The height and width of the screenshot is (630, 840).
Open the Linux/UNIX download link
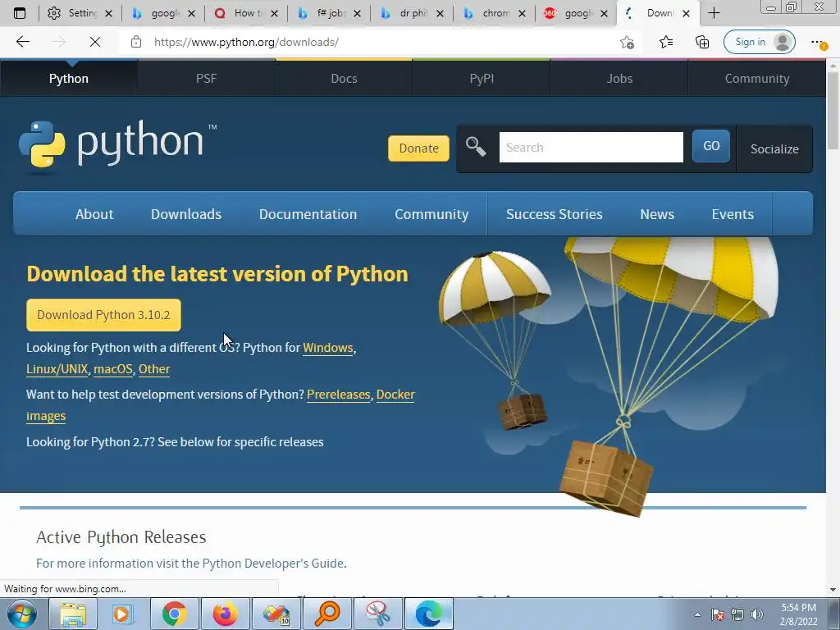[57, 369]
